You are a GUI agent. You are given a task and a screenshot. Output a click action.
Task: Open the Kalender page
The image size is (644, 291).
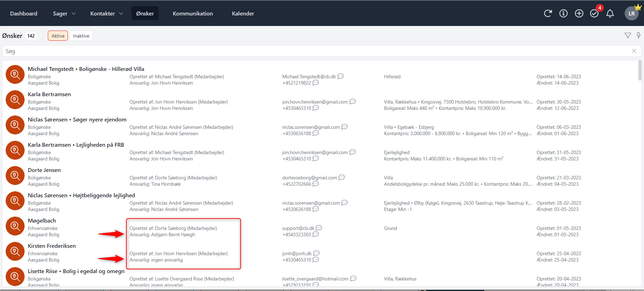243,13
